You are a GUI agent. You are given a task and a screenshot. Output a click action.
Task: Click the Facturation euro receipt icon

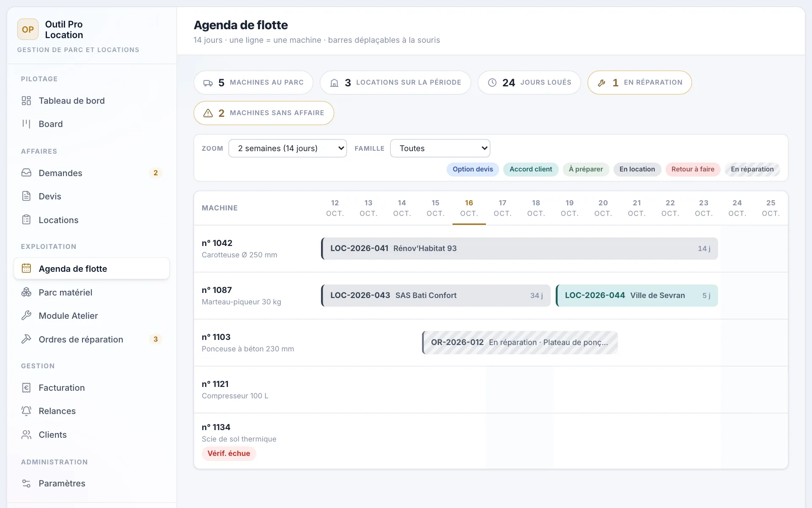(x=26, y=387)
